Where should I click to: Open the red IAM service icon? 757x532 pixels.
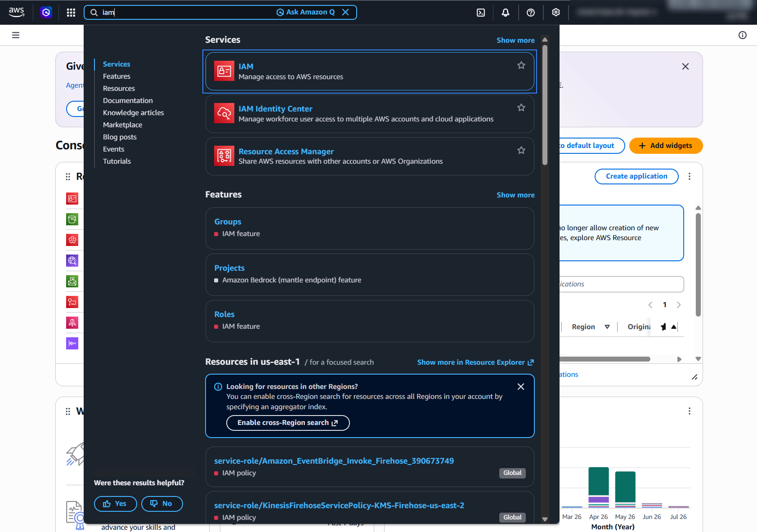point(224,71)
